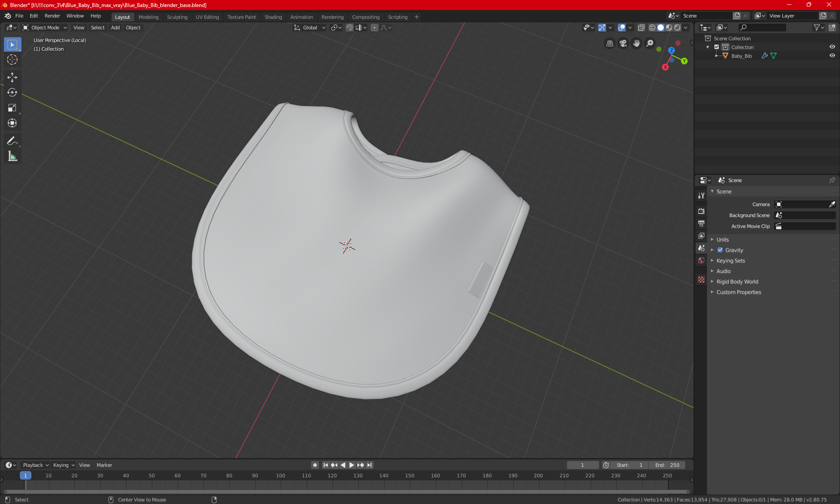The width and height of the screenshot is (840, 504).
Task: Select the Rotate tool
Action: click(x=12, y=92)
